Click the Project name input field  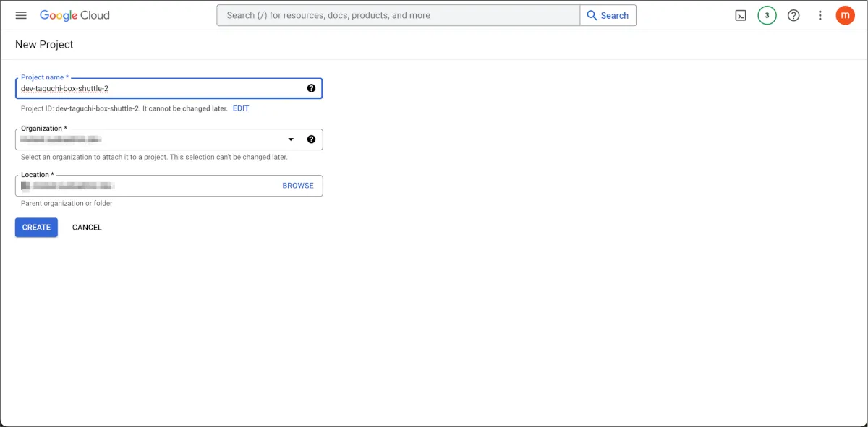tap(159, 88)
